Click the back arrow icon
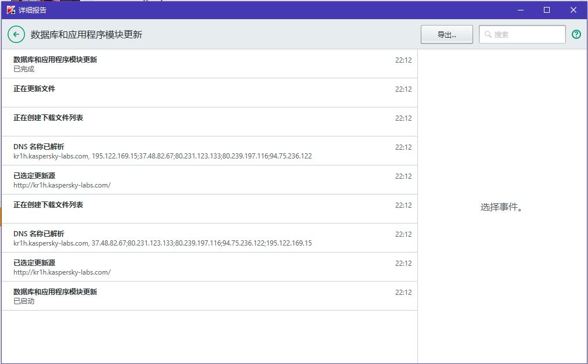The image size is (588, 364). [16, 34]
